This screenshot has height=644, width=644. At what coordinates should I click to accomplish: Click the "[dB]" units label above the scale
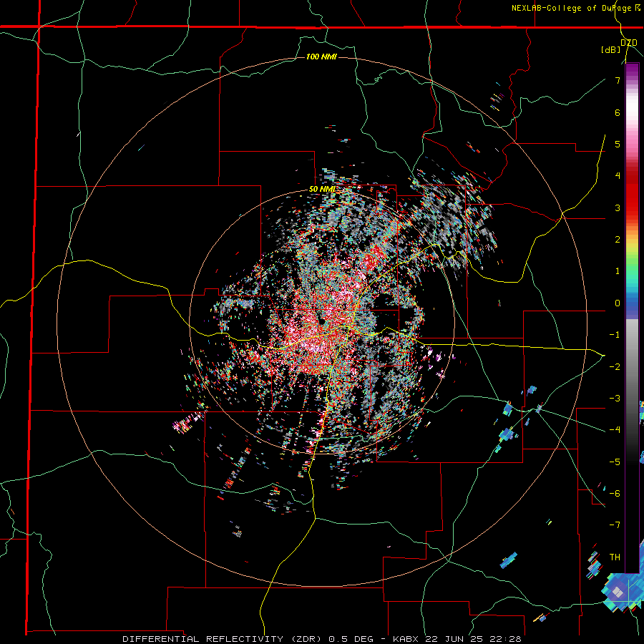coord(611,49)
